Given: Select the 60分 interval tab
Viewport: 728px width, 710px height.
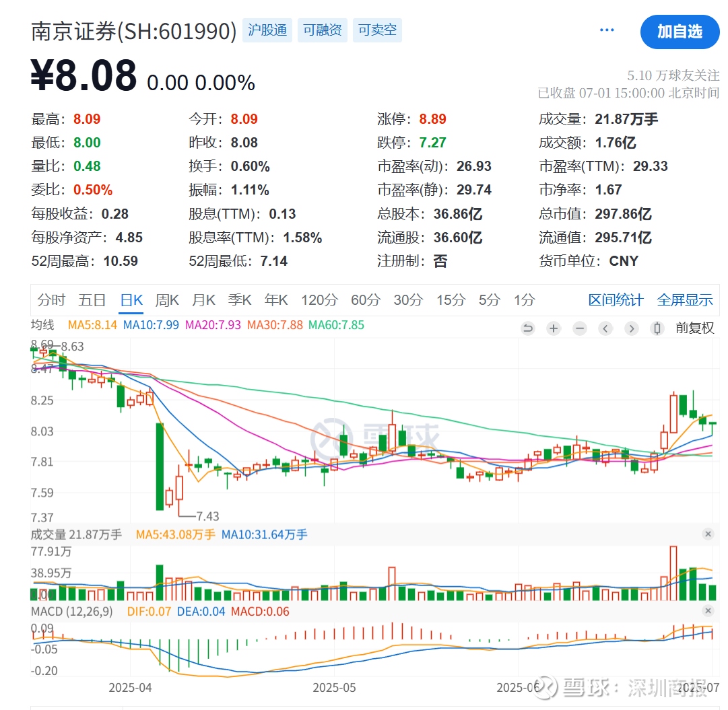Looking at the screenshot, I should coord(366,300).
